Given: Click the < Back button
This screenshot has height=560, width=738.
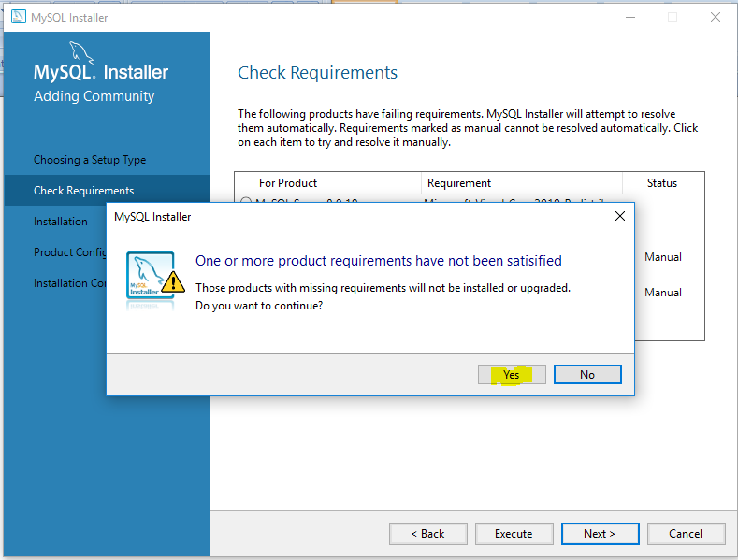Looking at the screenshot, I should click(427, 534).
